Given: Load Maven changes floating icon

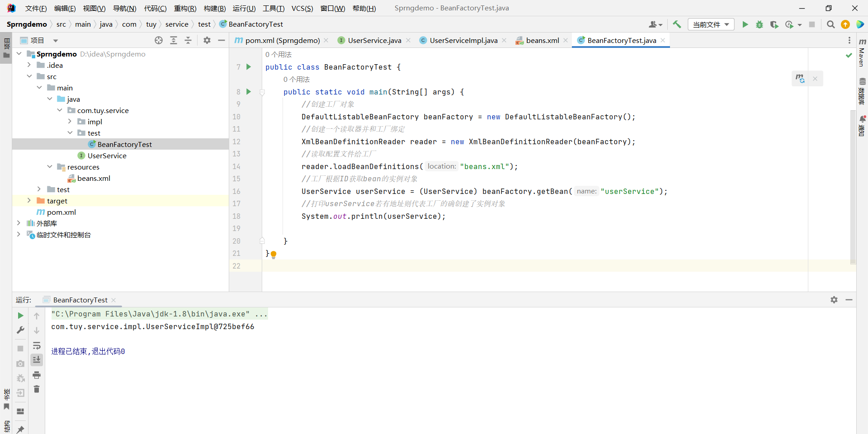Looking at the screenshot, I should (800, 79).
